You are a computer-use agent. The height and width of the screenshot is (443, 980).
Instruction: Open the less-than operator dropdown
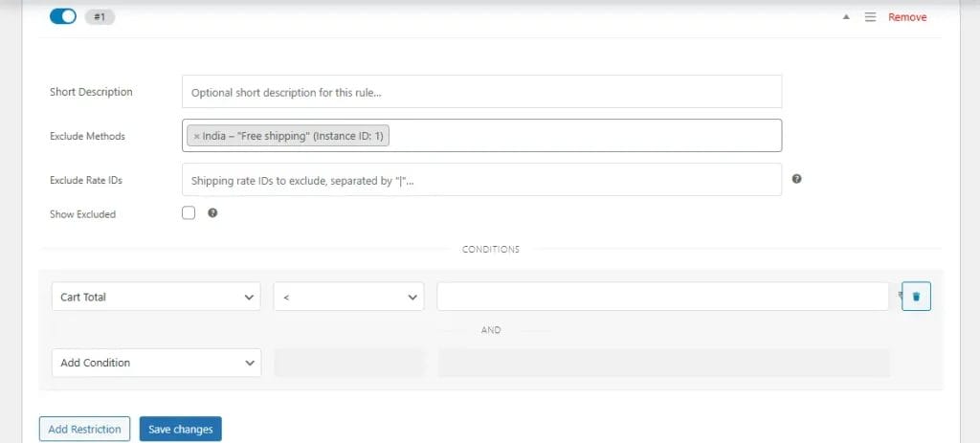coord(348,298)
